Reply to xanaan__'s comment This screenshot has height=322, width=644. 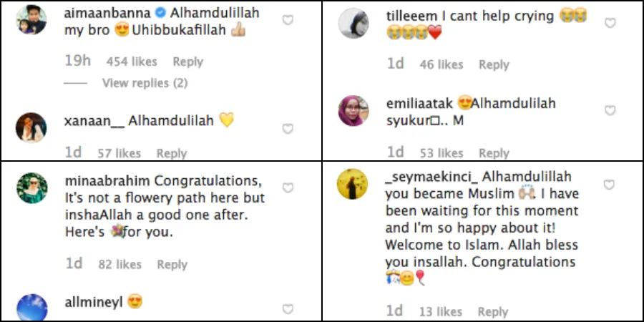(172, 153)
